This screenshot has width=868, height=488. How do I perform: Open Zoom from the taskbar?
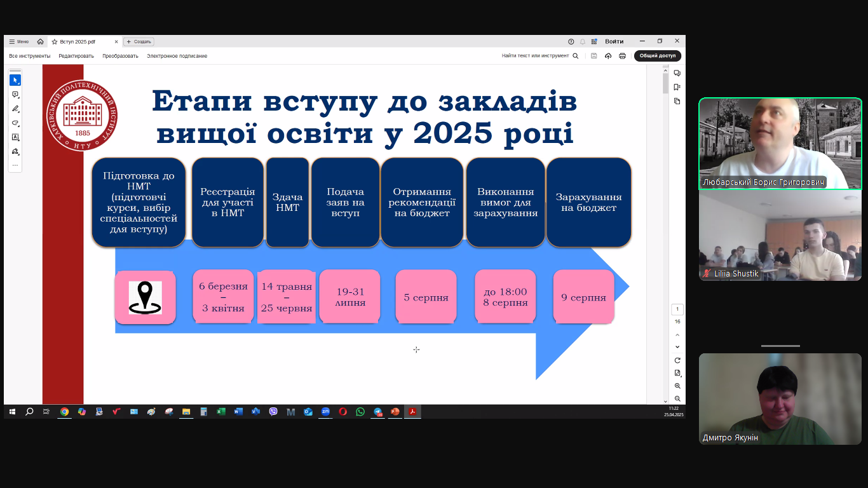325,412
